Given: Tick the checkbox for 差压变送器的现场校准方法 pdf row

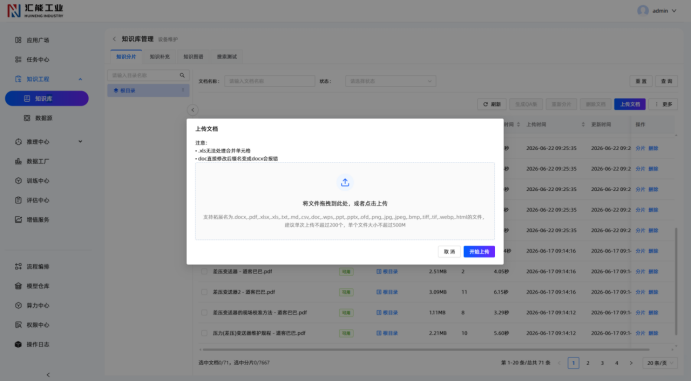Looking at the screenshot, I should tap(204, 312).
